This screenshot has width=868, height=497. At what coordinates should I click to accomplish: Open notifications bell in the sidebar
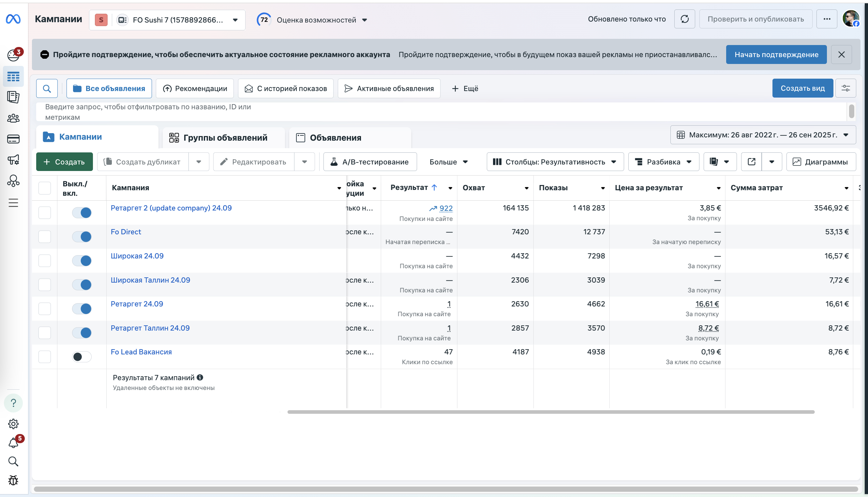13,443
